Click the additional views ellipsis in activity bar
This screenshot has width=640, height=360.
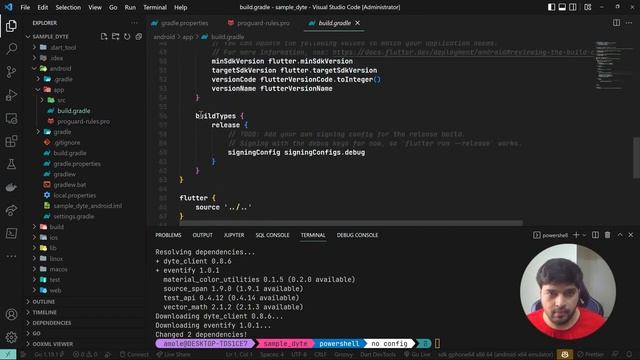coord(11,256)
